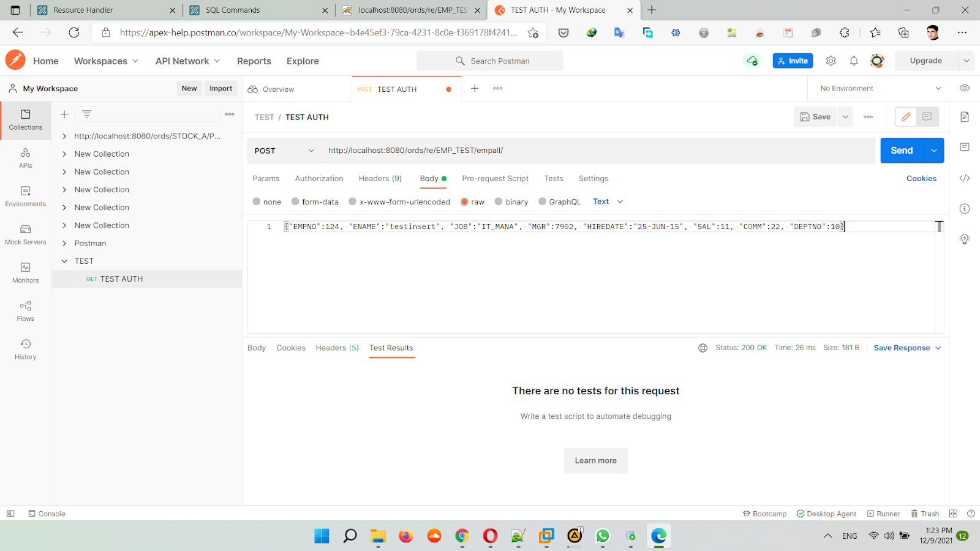Image resolution: width=980 pixels, height=551 pixels.
Task: Switch to the Authorization tab
Action: click(x=319, y=179)
